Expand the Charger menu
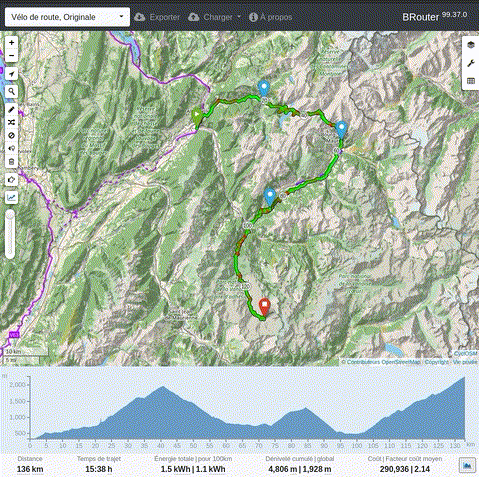The height and width of the screenshot is (477, 479). 214,17
